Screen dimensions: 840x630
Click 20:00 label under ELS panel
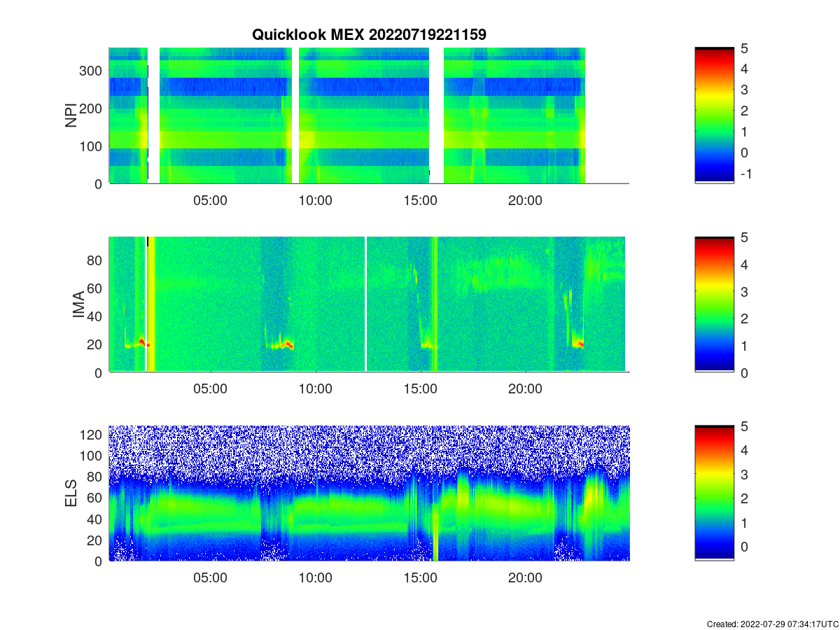pyautogui.click(x=525, y=578)
